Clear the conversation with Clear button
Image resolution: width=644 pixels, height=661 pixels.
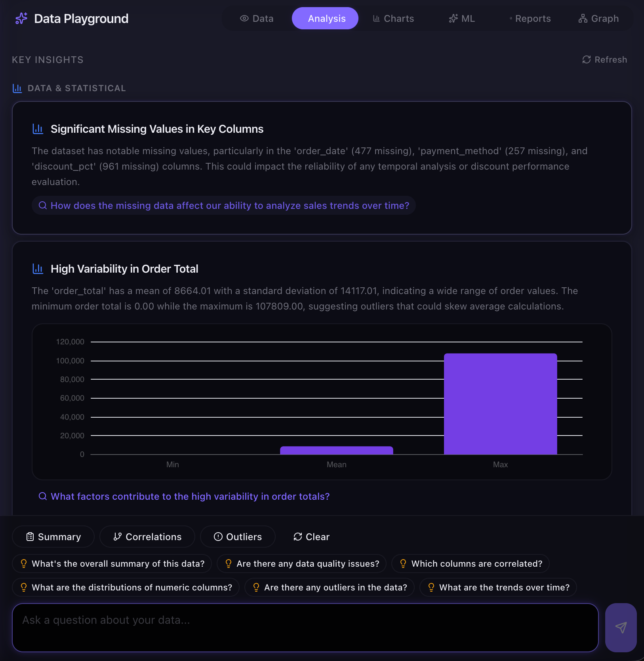[x=311, y=537]
